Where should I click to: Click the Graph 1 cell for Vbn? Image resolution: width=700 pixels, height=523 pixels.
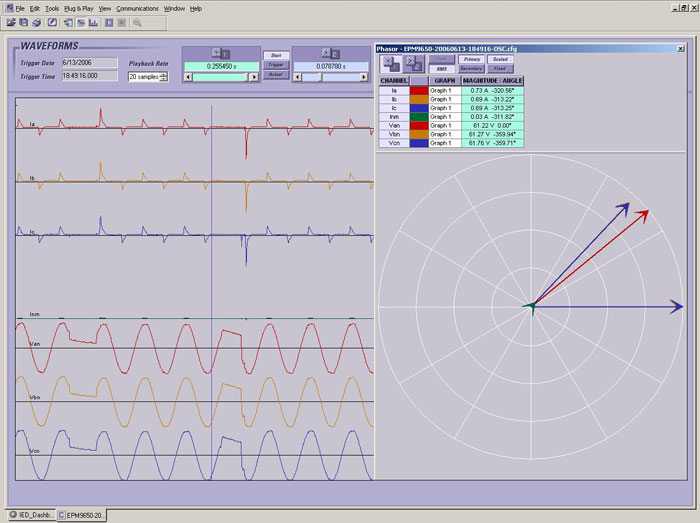445,134
